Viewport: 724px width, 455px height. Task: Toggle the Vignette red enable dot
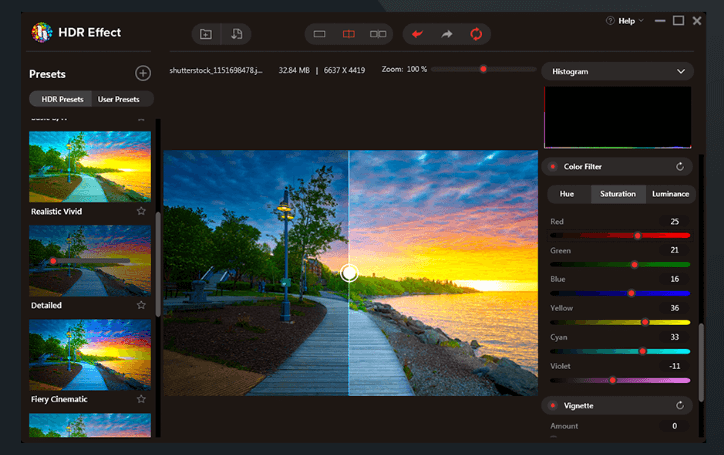553,405
